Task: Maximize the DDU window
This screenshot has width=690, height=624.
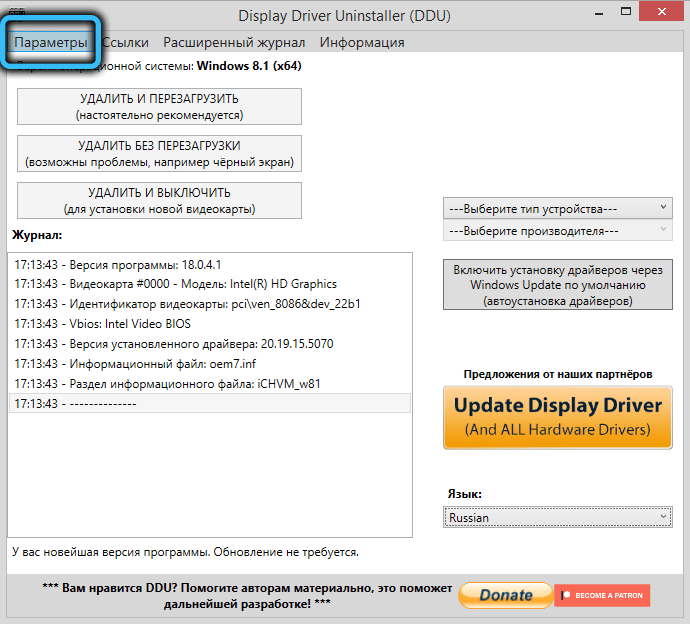Action: 626,12
